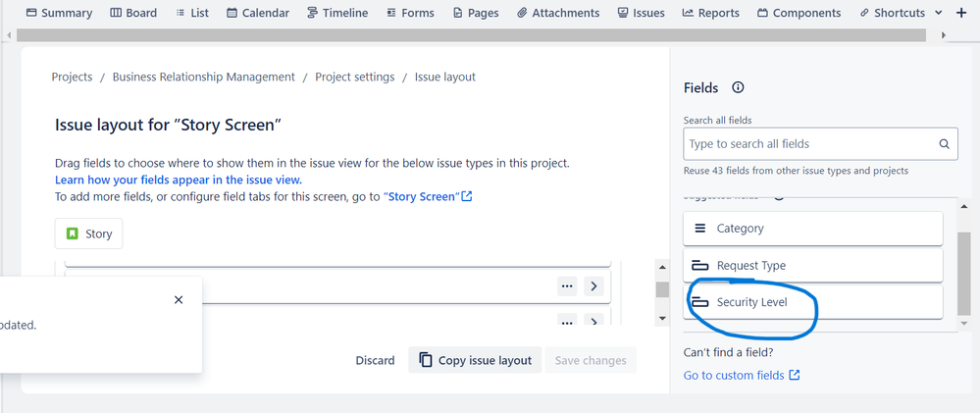980x413 pixels.
Task: Open the Timeline tab
Action: pos(337,13)
